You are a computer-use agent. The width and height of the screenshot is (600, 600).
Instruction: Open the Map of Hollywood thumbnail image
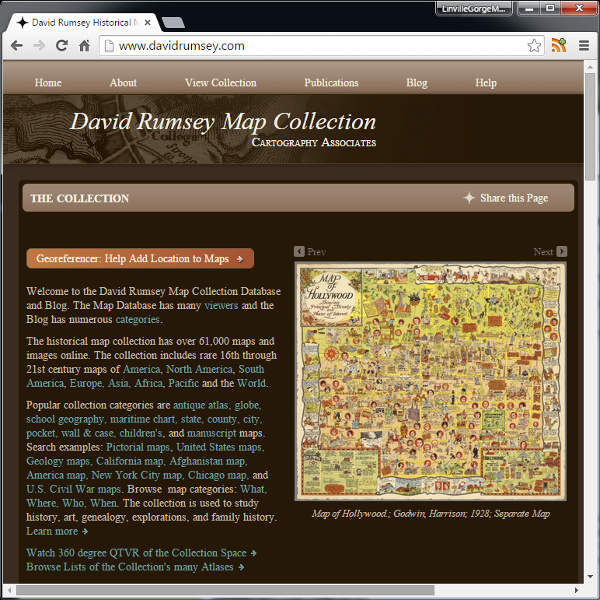click(430, 381)
